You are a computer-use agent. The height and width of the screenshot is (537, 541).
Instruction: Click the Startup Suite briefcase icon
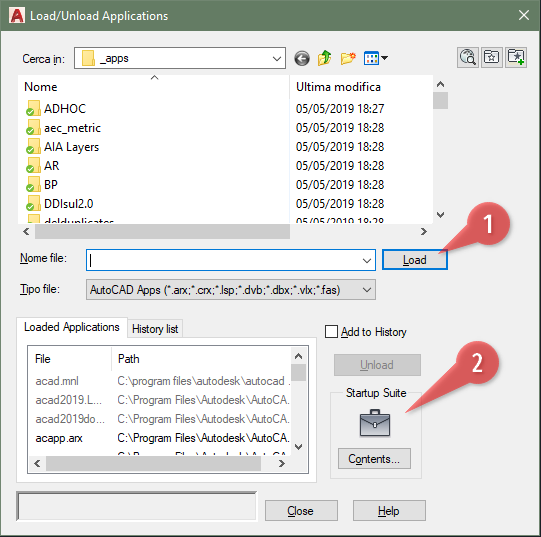pos(375,423)
